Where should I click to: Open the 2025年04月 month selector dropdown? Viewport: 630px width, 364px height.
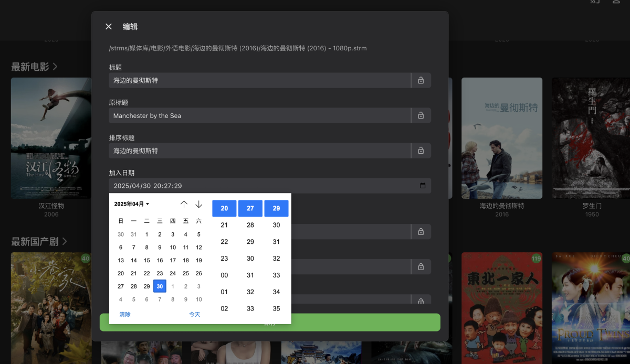point(132,204)
